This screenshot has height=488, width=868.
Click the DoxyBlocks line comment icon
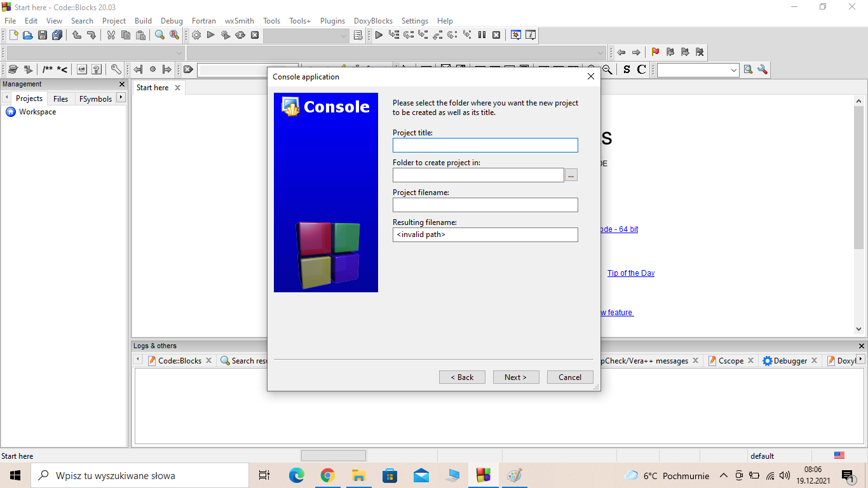point(62,69)
